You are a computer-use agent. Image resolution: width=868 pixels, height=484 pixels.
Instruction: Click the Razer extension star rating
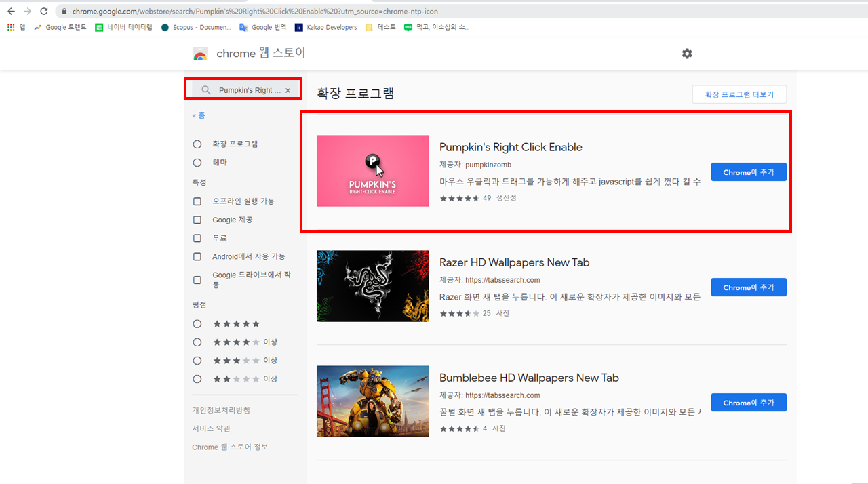pyautogui.click(x=460, y=313)
